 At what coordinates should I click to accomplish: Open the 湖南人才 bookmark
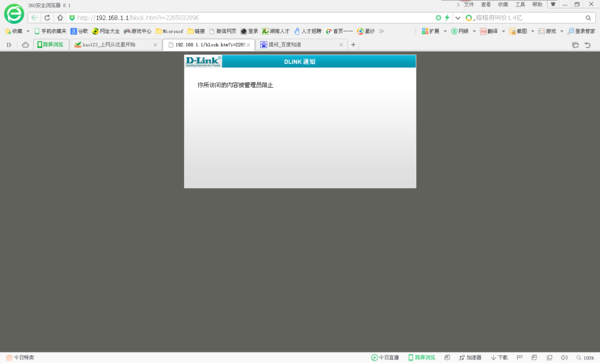coord(276,31)
